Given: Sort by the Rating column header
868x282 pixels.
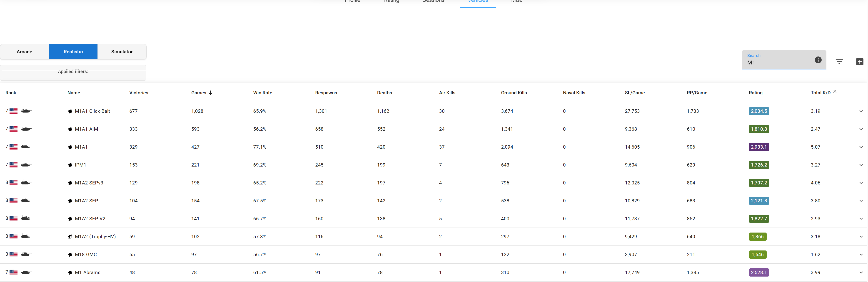Looking at the screenshot, I should pos(756,93).
